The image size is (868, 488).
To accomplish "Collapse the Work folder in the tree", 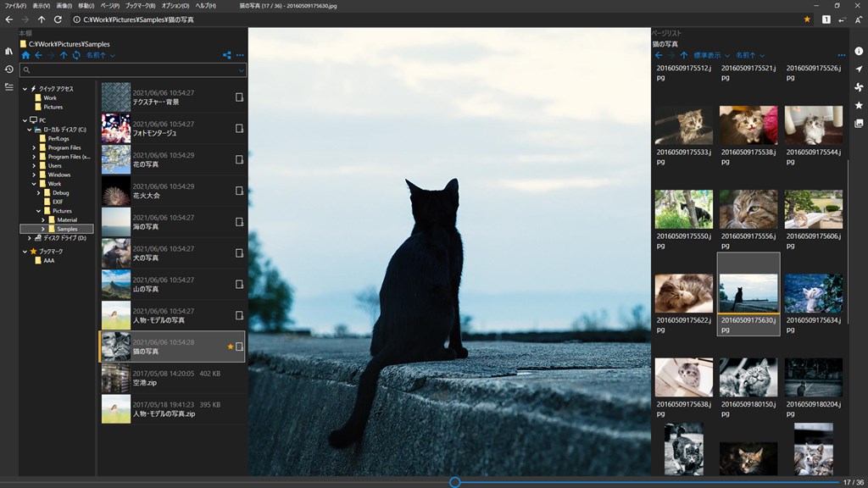I will click(x=34, y=184).
